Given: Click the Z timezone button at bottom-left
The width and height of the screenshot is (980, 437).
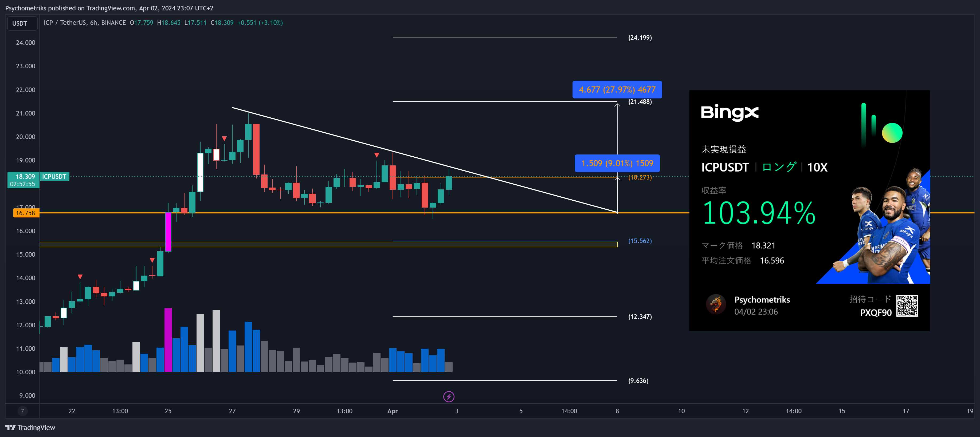Looking at the screenshot, I should click(22, 411).
